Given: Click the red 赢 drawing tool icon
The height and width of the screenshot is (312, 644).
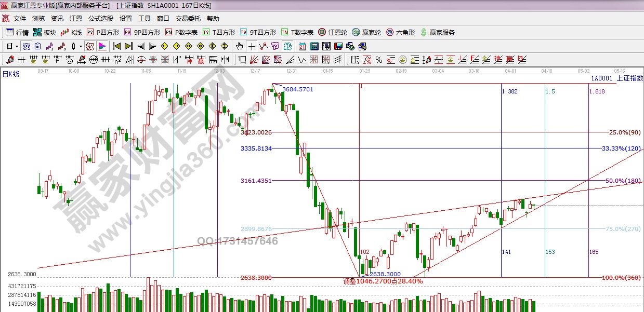Looking at the screenshot, I should click(x=201, y=59).
